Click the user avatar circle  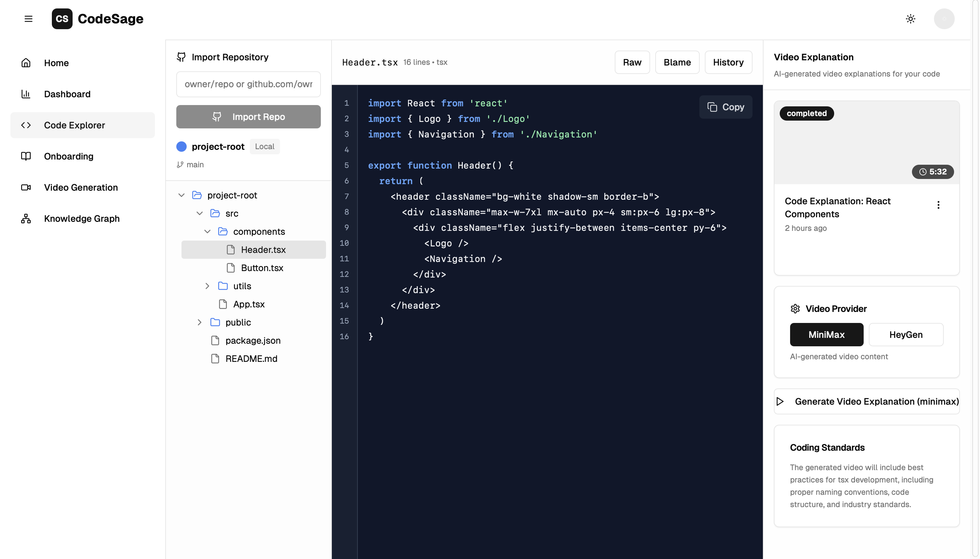point(944,19)
